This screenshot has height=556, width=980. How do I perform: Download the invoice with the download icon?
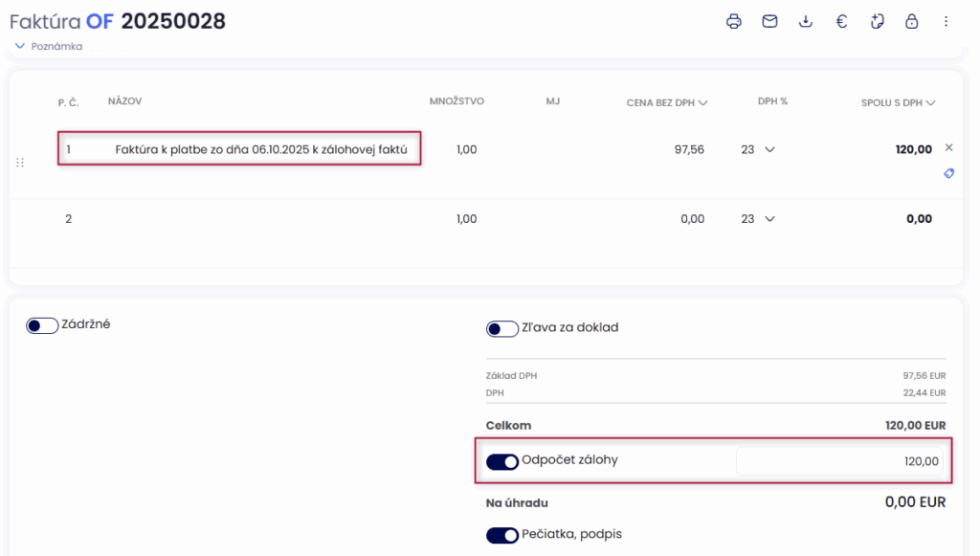click(806, 21)
